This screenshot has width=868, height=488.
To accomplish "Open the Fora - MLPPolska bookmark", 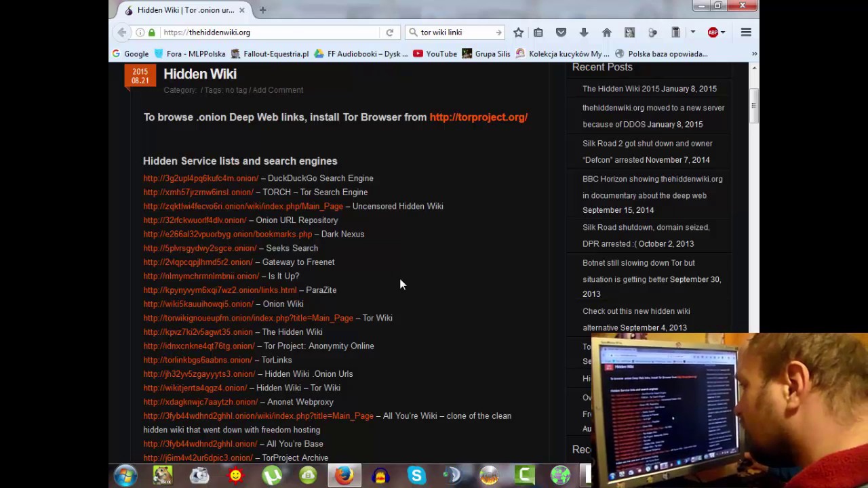I will point(190,54).
